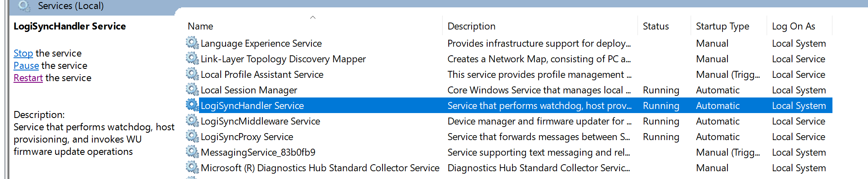This screenshot has height=179, width=868.
Task: Stop the LogiSyncHandler service via link
Action: point(23,53)
